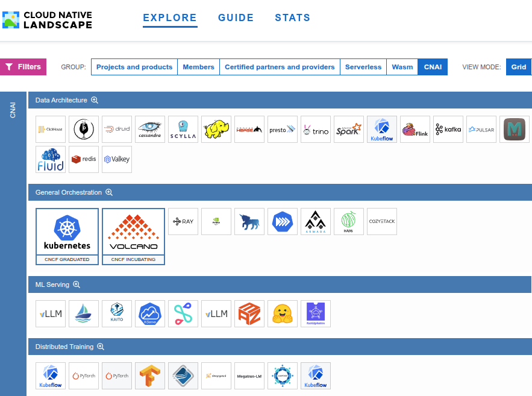Image resolution: width=532 pixels, height=396 pixels.
Task: Open the Valkey card
Action: (x=117, y=160)
